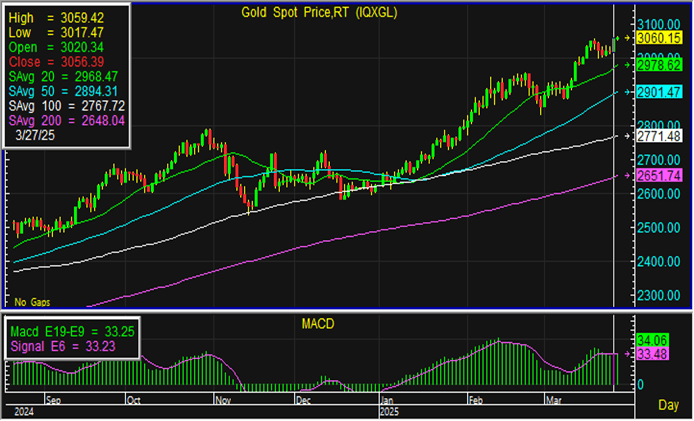Click the cyan 2901.47 price marker
Image resolution: width=694 pixels, height=421 pixels.
coord(658,92)
